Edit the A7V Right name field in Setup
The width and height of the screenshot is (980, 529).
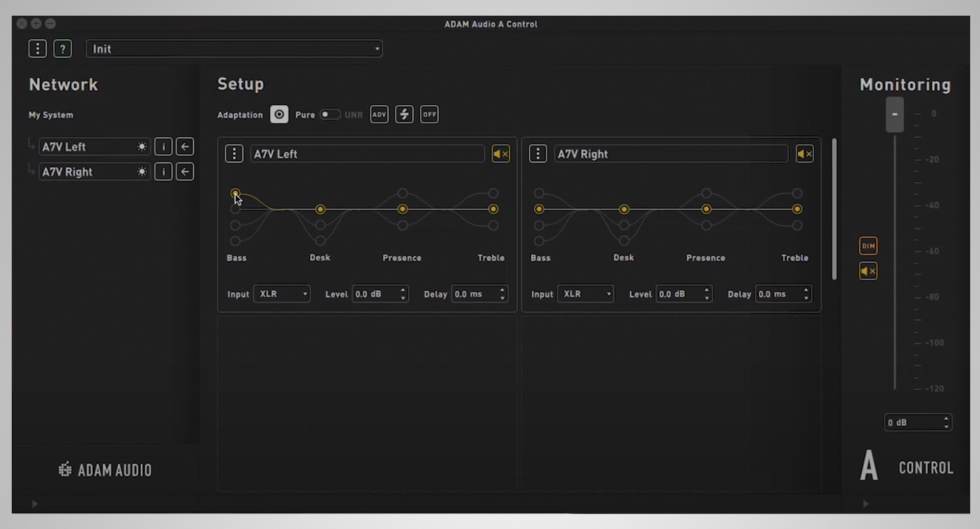tap(671, 154)
